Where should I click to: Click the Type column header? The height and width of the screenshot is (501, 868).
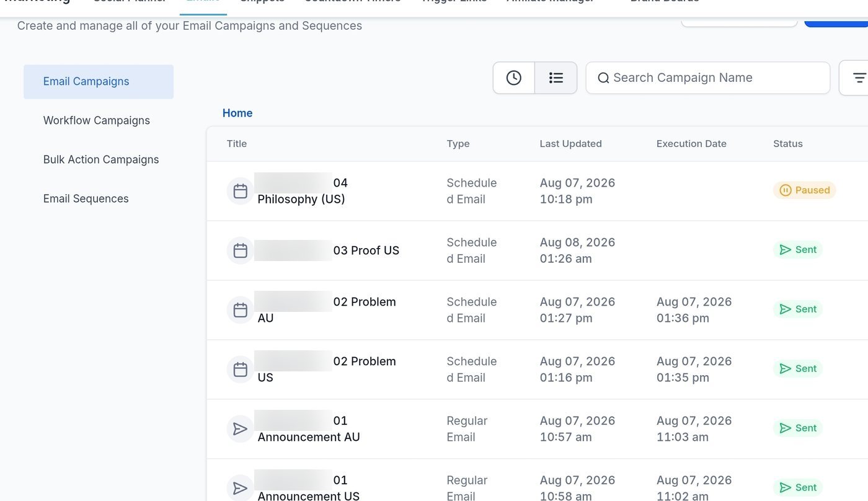458,144
